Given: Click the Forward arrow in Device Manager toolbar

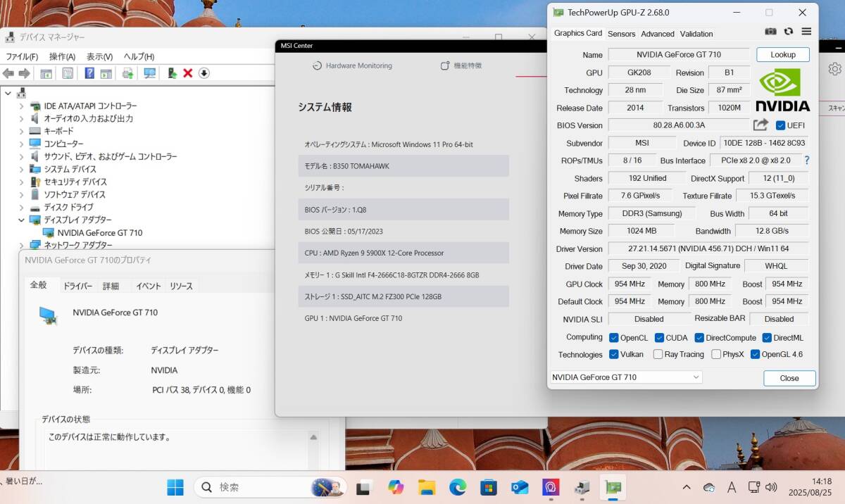Looking at the screenshot, I should point(24,73).
